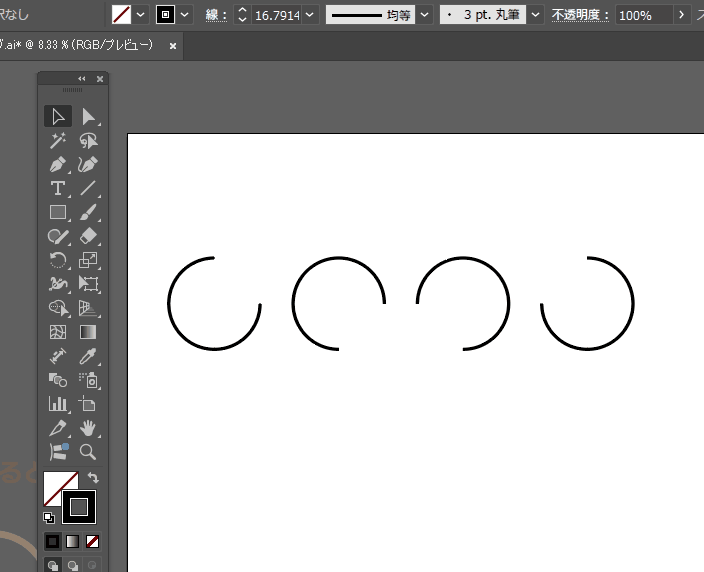Select the Shape Builder tool
Image resolution: width=704 pixels, height=572 pixels.
tap(58, 308)
